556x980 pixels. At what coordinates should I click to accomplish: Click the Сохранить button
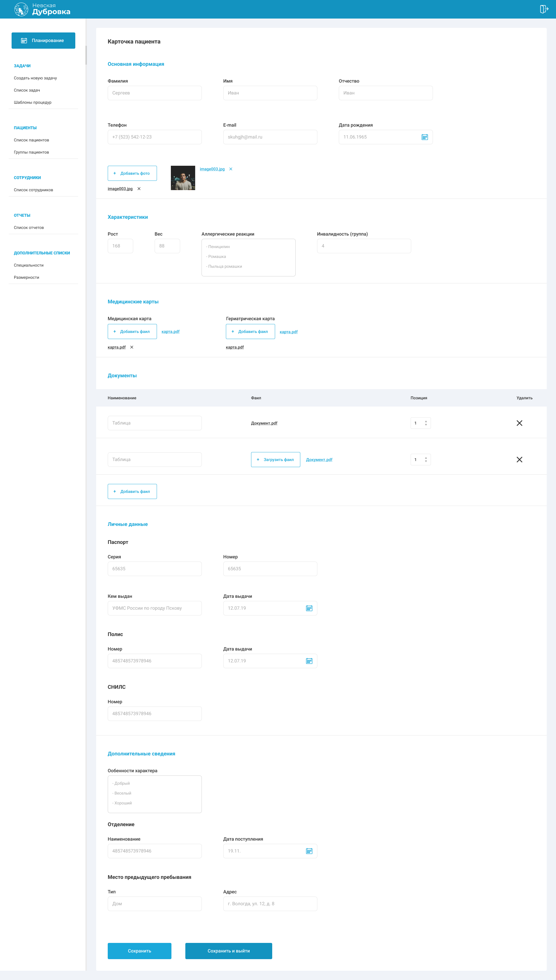(139, 951)
